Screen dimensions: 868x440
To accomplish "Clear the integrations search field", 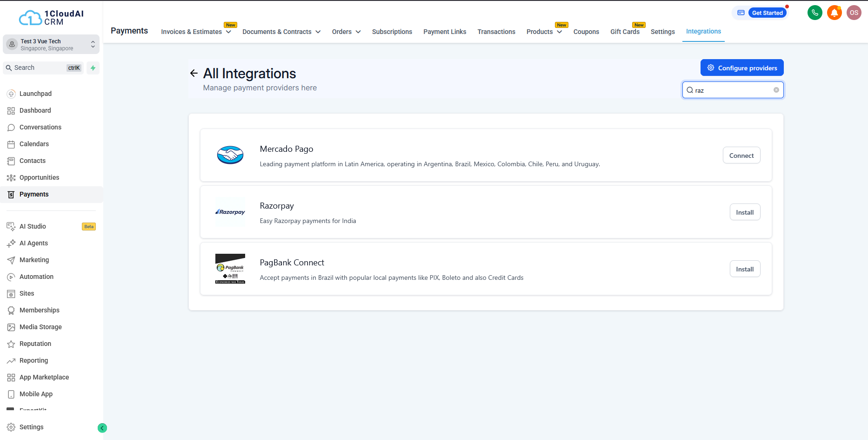I will 776,90.
